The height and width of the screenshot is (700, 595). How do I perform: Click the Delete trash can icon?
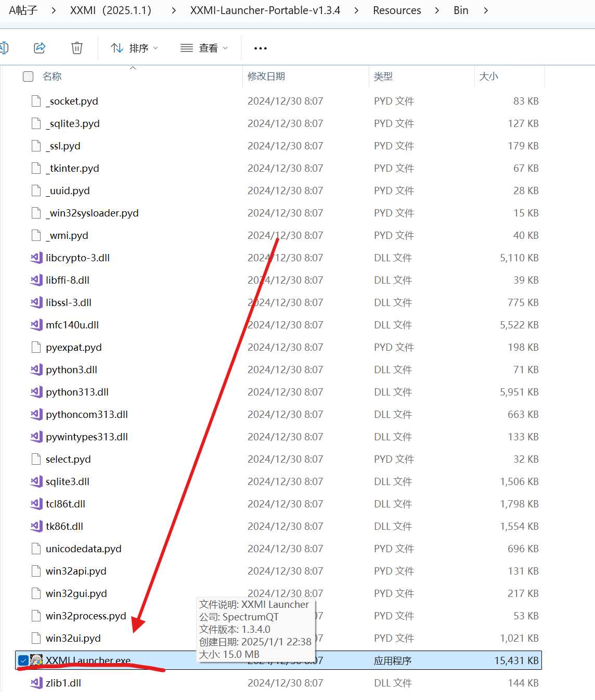pyautogui.click(x=76, y=48)
